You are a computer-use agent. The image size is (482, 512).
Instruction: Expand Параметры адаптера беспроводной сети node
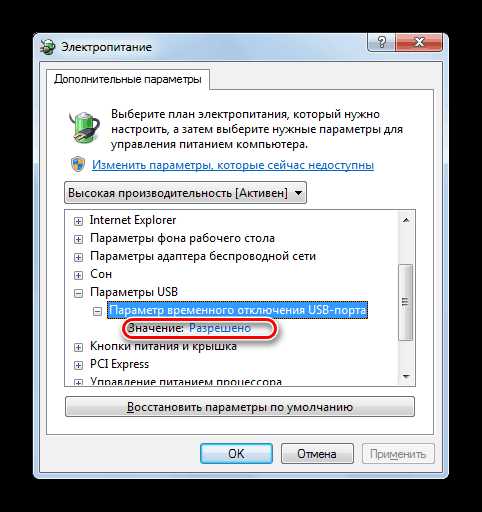(x=78, y=257)
